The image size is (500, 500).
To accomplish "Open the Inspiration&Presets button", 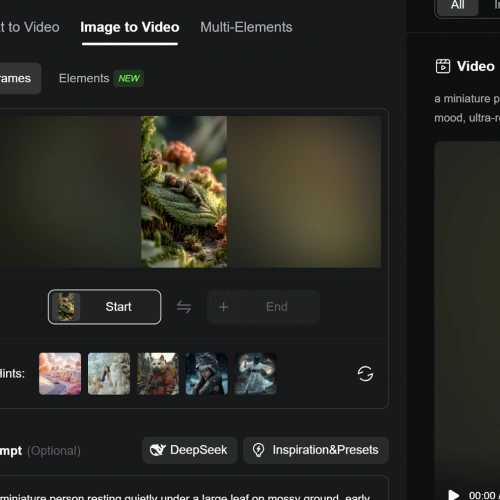I will tap(316, 450).
